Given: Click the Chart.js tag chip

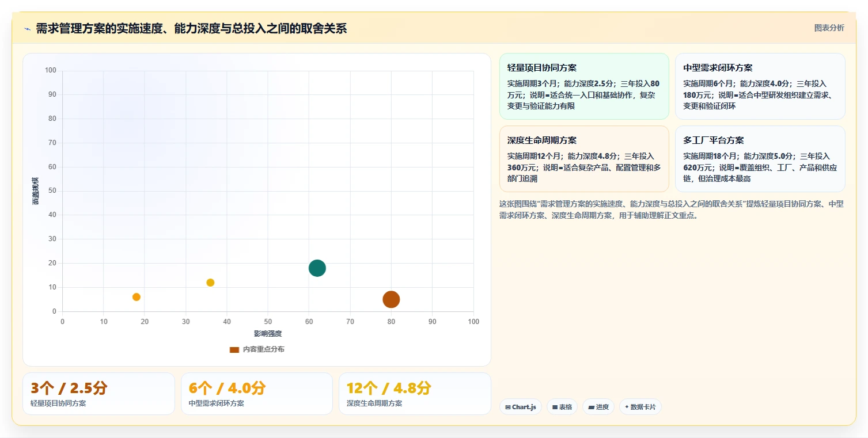Looking at the screenshot, I should tap(521, 407).
